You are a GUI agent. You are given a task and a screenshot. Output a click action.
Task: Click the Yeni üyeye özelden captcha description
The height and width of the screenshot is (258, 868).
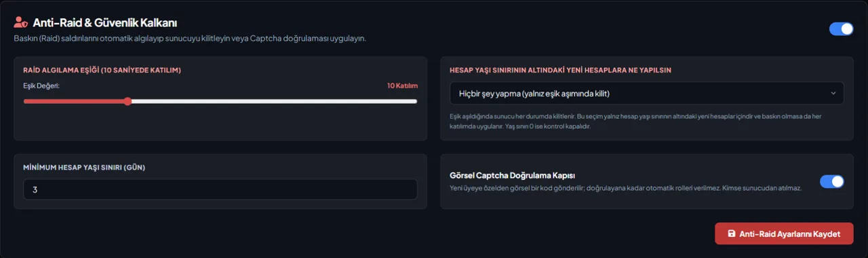pos(626,188)
